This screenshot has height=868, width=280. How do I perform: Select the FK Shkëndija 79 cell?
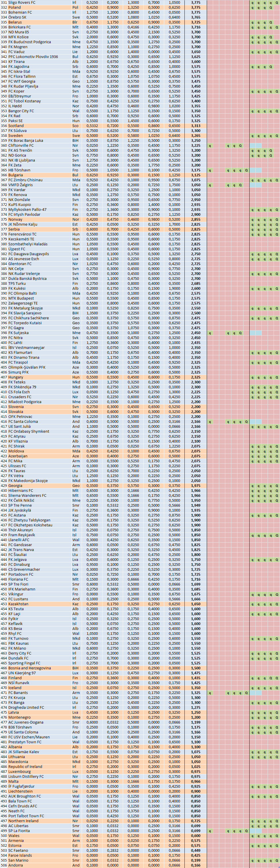click(22, 387)
